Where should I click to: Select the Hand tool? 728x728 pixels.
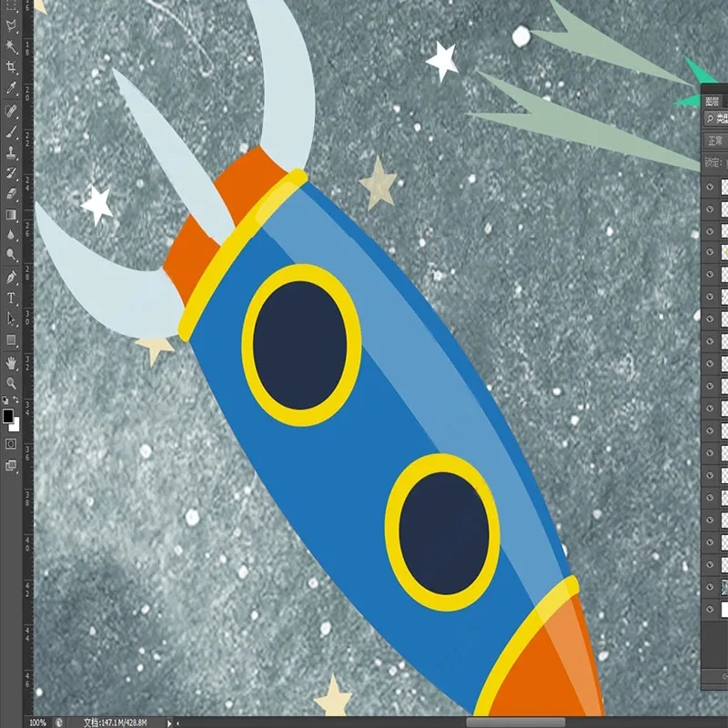[x=11, y=362]
